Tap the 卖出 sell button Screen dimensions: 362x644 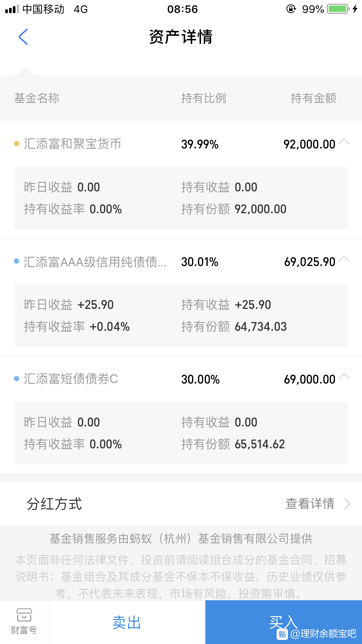coord(127,622)
